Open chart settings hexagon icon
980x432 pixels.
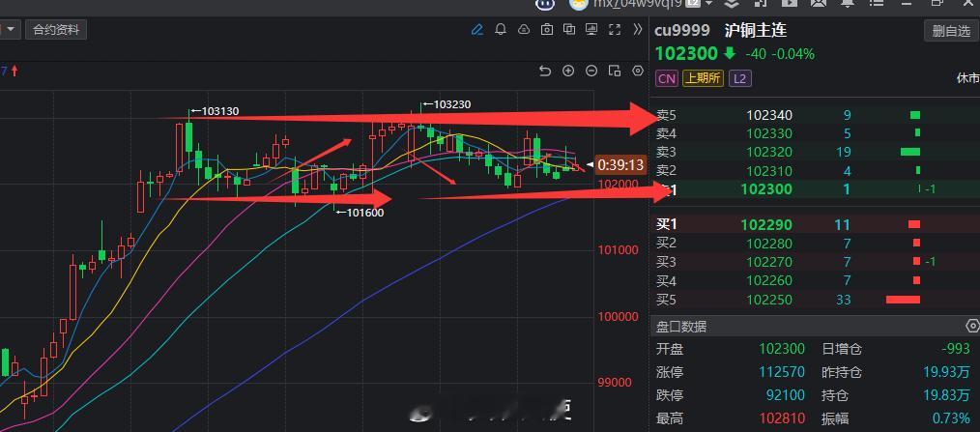[638, 71]
